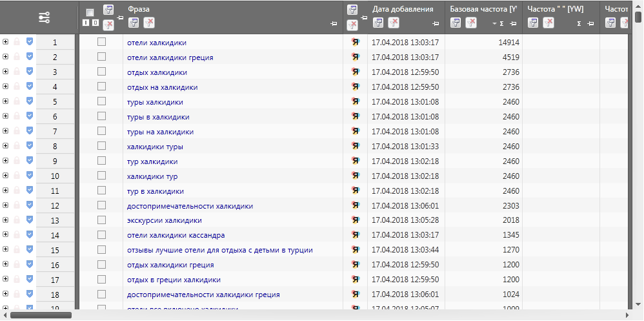Pin the Фраза column with the pin icon
The height and width of the screenshot is (321, 644).
point(333,24)
